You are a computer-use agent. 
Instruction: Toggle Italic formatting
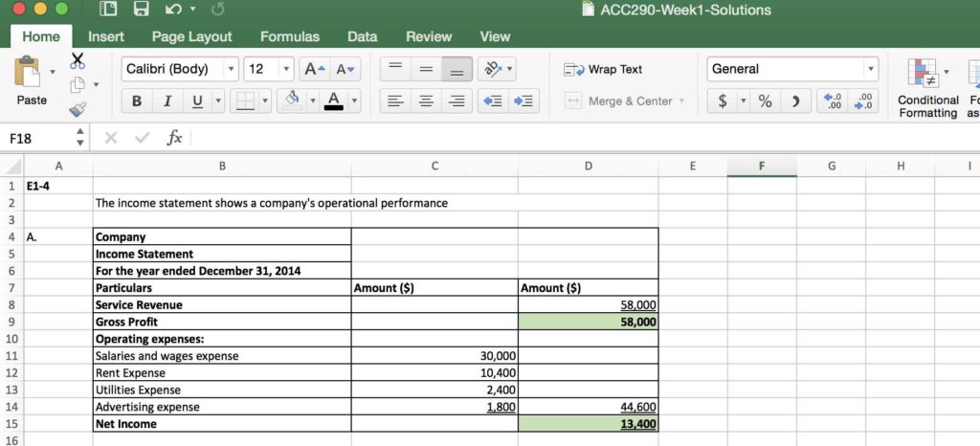[167, 100]
